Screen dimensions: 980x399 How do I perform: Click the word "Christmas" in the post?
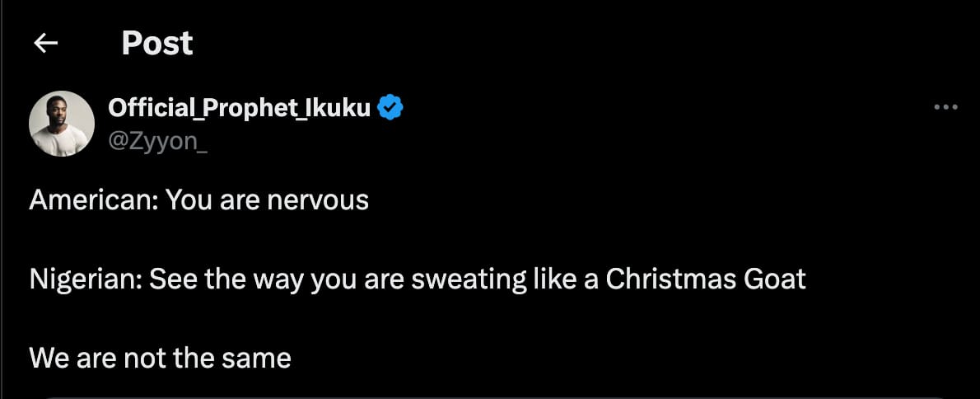tap(668, 279)
